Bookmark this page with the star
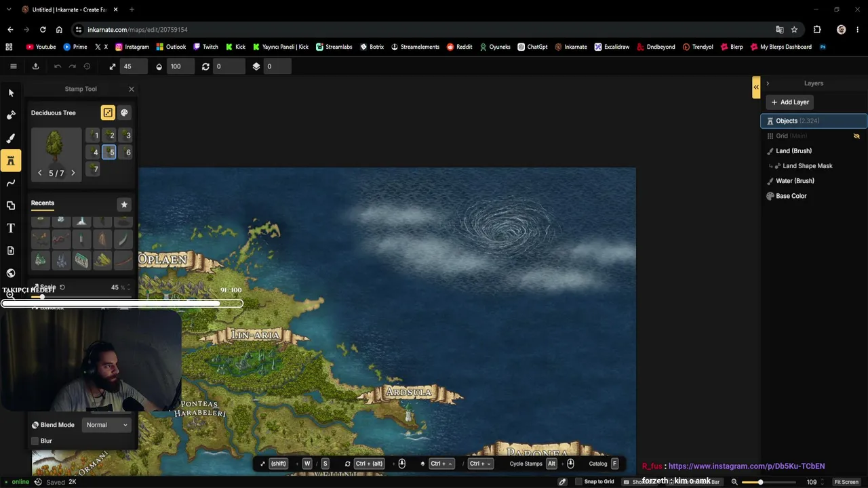The height and width of the screenshot is (488, 868). coord(794,30)
